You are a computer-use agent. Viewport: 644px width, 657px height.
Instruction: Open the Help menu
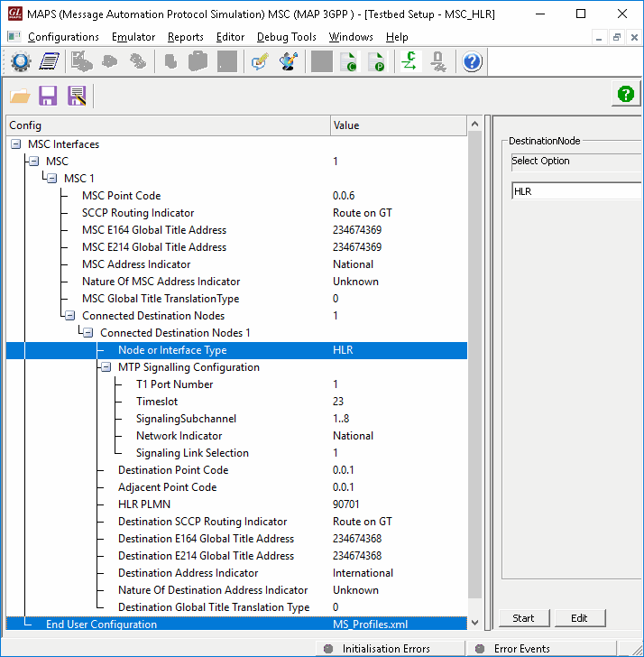pos(397,37)
